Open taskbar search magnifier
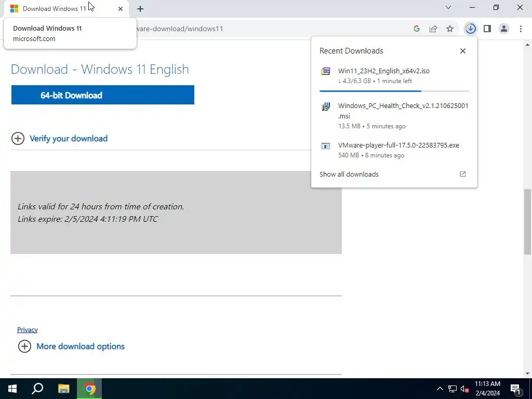 [37, 389]
